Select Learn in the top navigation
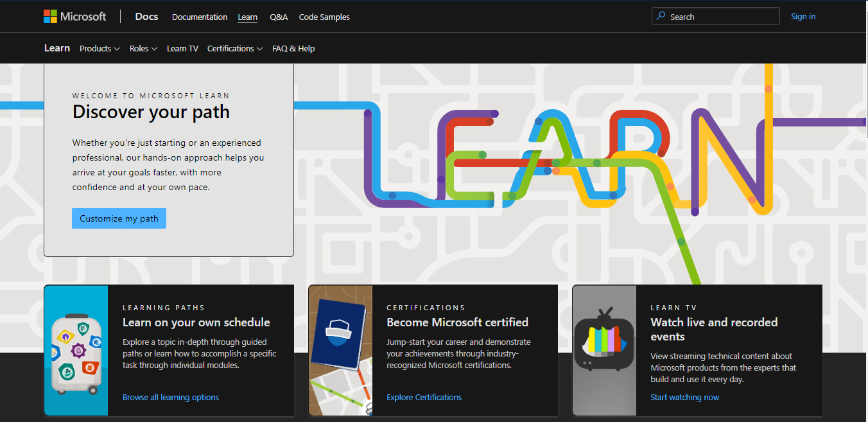 pos(247,17)
